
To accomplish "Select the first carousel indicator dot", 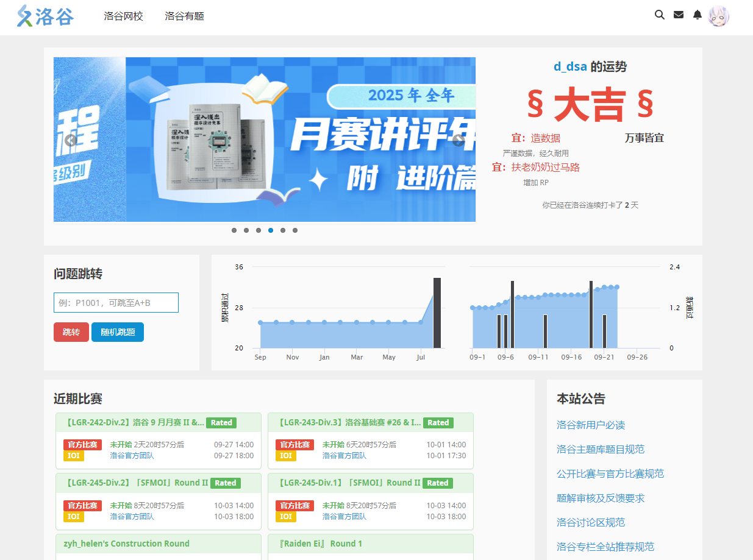I will [234, 230].
